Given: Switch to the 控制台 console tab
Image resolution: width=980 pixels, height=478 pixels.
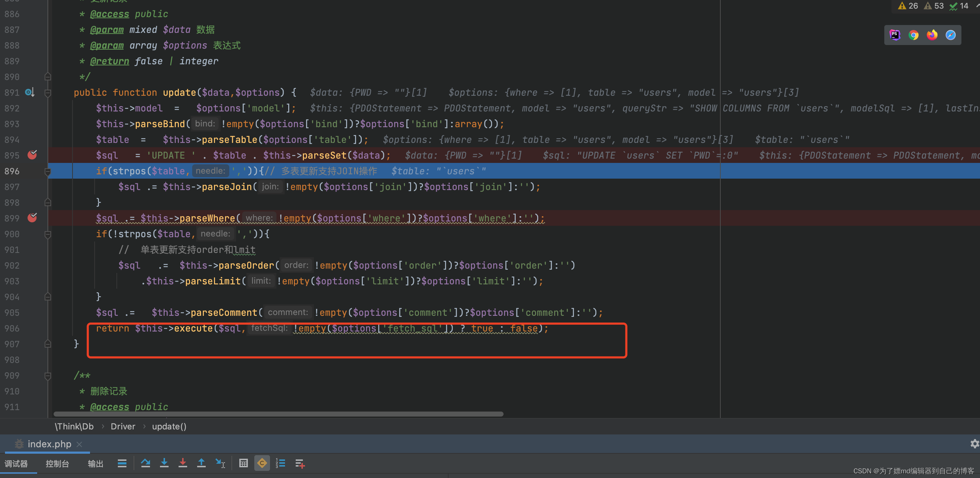Looking at the screenshot, I should click(x=57, y=464).
